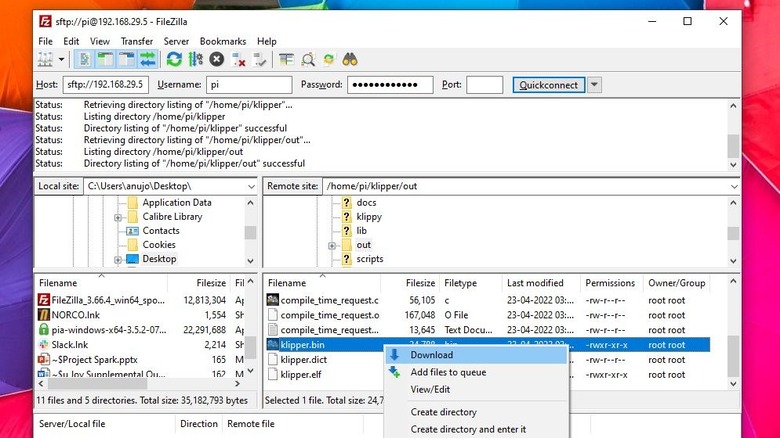This screenshot has height=438, width=780.
Task: Select Add files to queue option
Action: point(448,372)
